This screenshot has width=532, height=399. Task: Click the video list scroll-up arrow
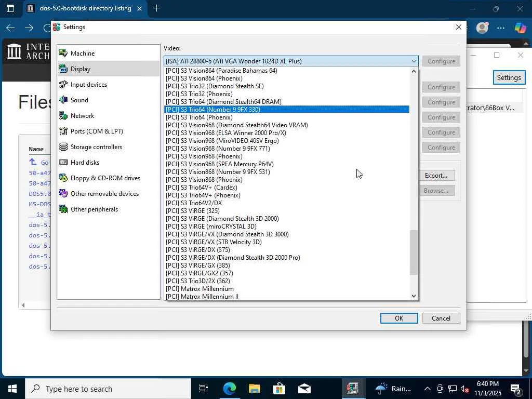414,71
